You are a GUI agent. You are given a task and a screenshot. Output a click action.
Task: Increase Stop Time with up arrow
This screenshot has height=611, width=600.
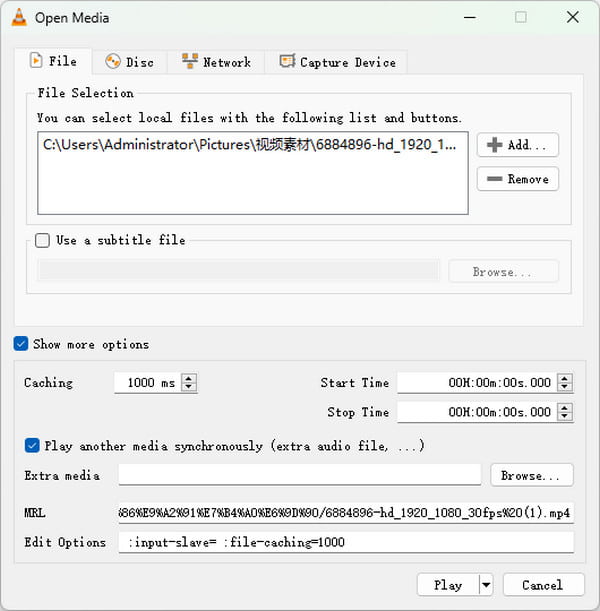(565, 408)
